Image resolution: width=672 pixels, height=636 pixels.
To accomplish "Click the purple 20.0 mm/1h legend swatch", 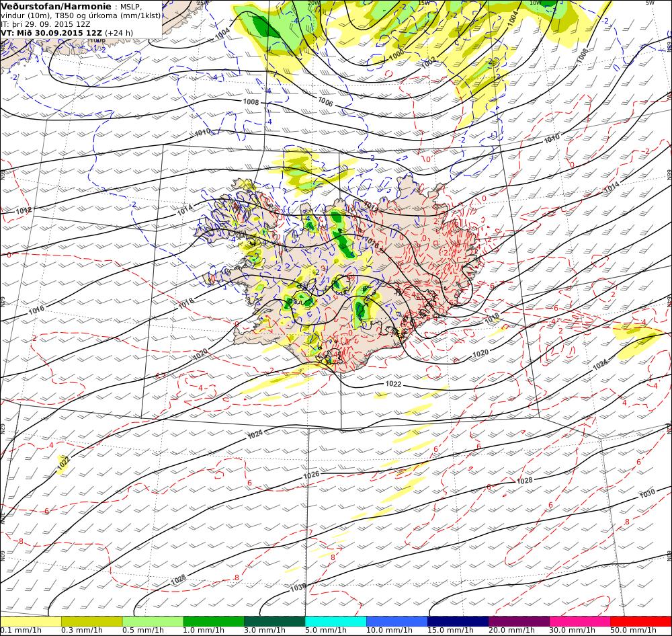I will 519,621.
